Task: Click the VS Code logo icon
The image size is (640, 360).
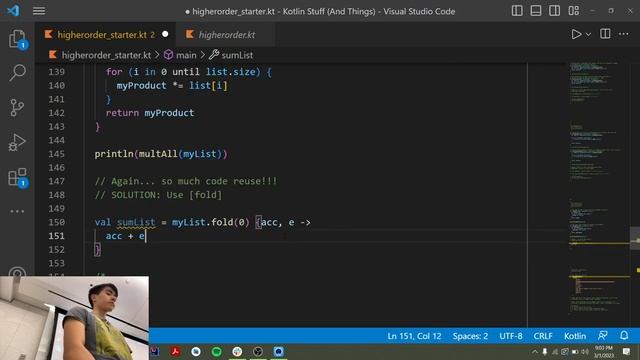Action: point(13,11)
